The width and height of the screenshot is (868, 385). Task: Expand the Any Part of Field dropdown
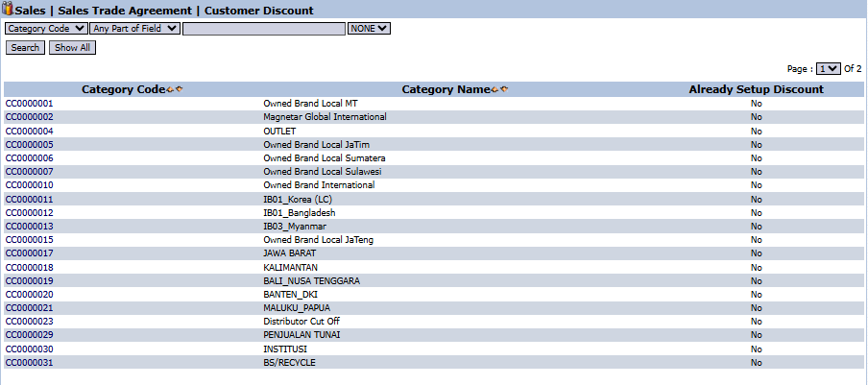(134, 29)
